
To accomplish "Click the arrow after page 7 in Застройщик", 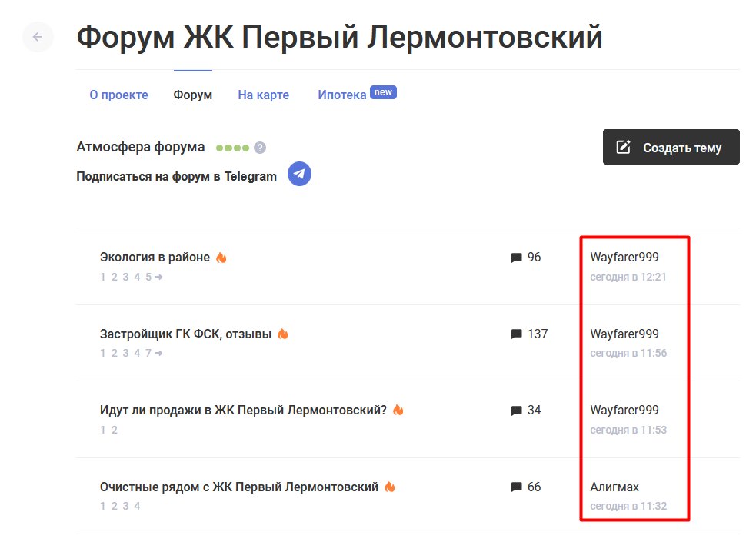I will 158,353.
